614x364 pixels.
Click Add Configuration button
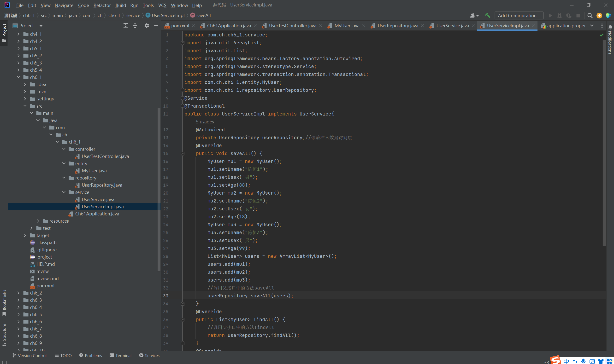click(x=519, y=15)
